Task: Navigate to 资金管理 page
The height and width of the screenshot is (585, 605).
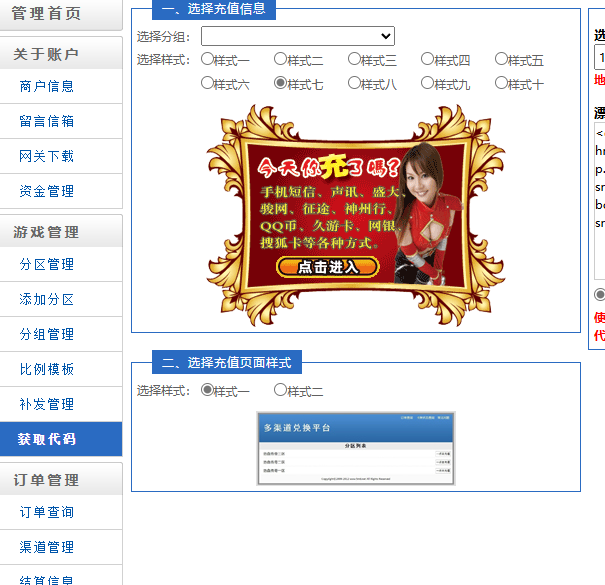Action: tap(47, 191)
